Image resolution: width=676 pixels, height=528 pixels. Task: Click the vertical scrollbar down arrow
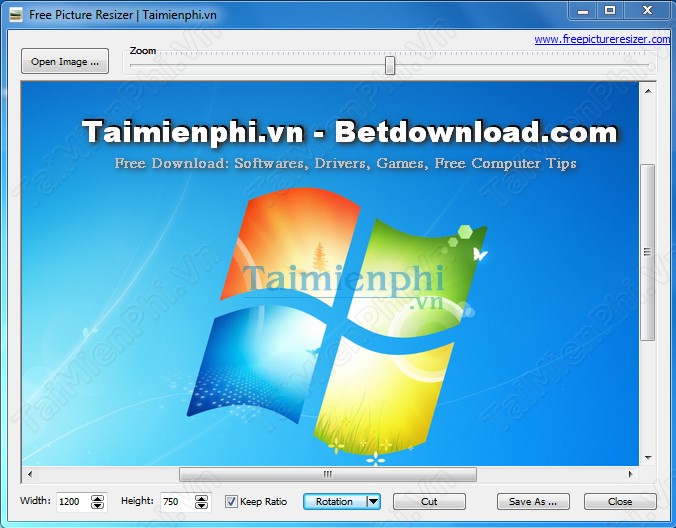pos(647,458)
